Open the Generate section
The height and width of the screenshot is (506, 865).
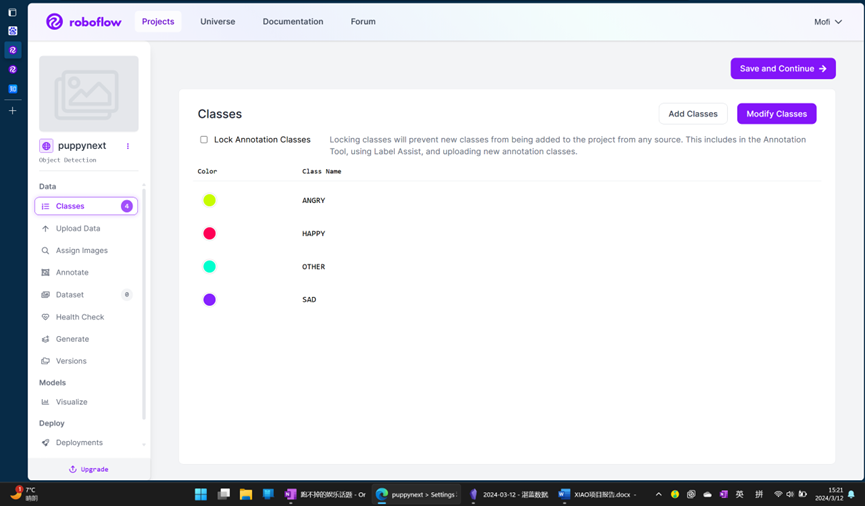72,339
